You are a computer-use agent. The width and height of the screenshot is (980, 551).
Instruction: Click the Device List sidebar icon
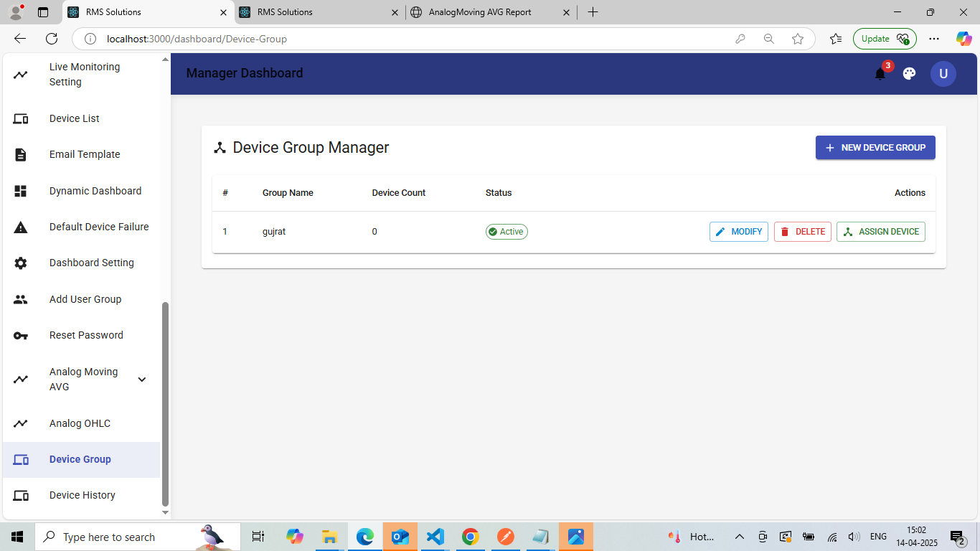tap(21, 119)
